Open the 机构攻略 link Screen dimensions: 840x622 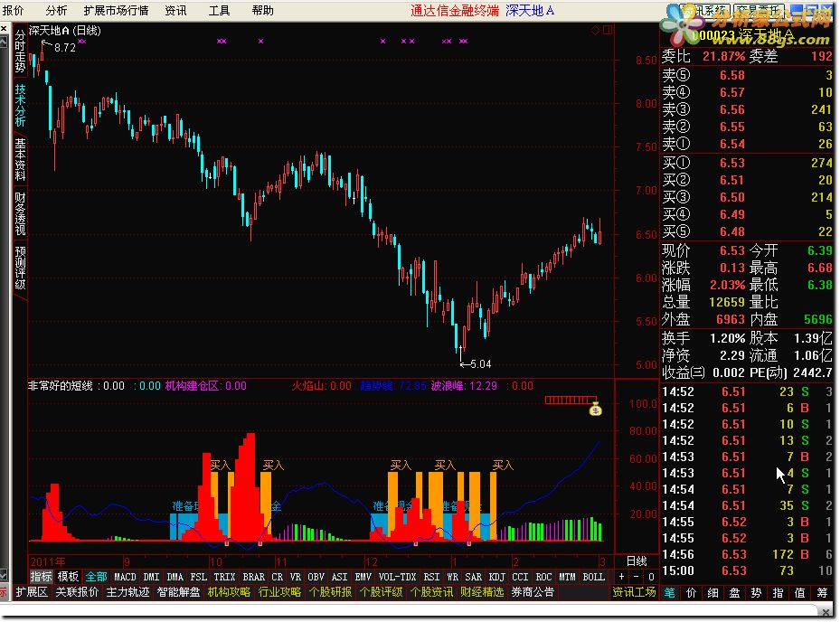point(229,592)
